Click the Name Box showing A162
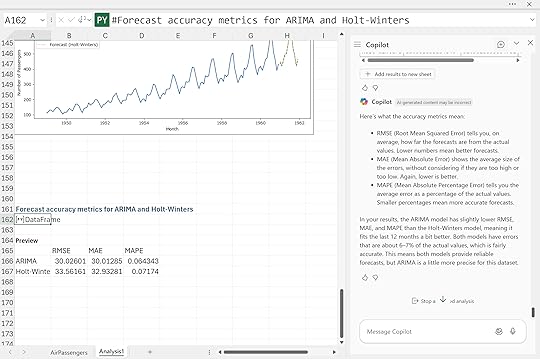This screenshot has width=540, height=360. coord(21,20)
